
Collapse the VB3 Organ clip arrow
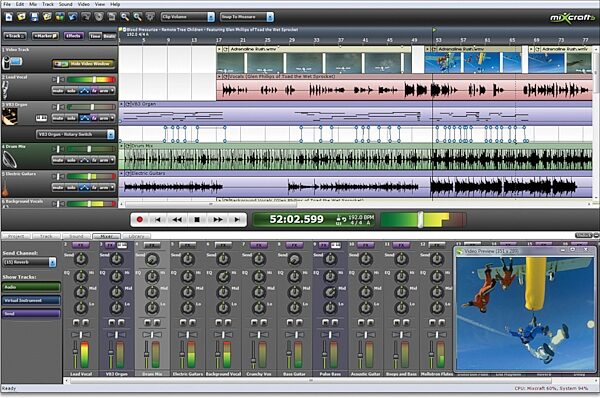(x=122, y=104)
